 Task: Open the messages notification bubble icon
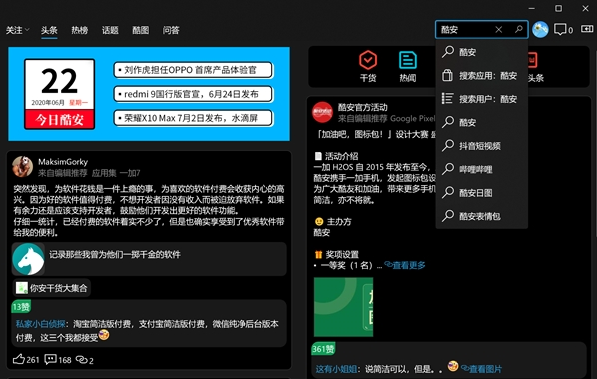(560, 29)
